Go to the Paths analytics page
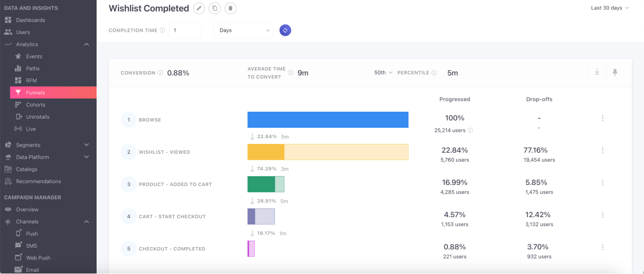The image size is (644, 274). point(33,69)
